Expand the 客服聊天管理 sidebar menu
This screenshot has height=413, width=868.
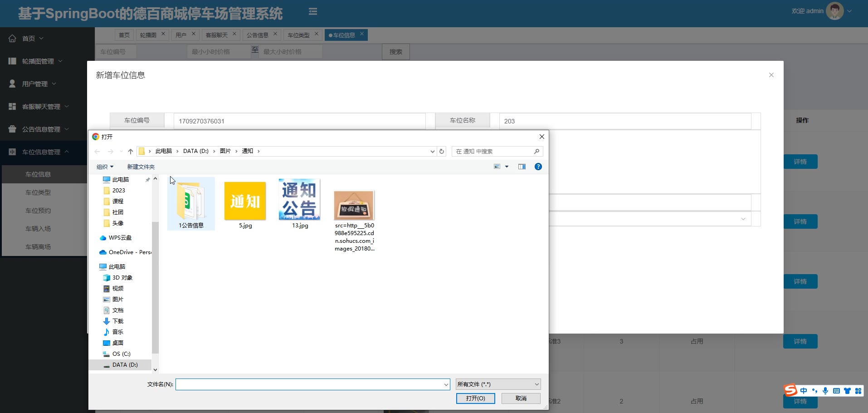pos(39,107)
